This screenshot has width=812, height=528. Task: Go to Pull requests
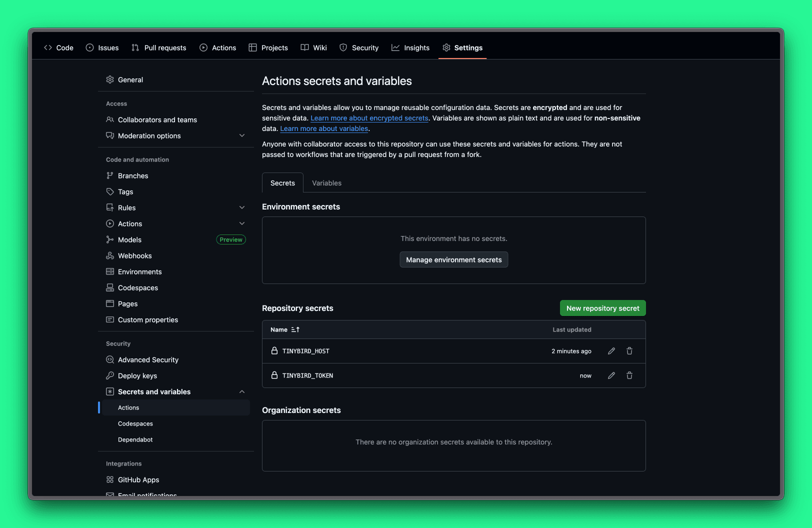[159, 47]
